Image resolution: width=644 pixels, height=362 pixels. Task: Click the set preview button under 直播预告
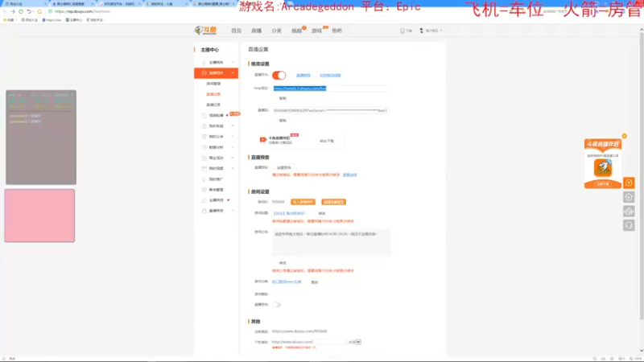coord(284,167)
